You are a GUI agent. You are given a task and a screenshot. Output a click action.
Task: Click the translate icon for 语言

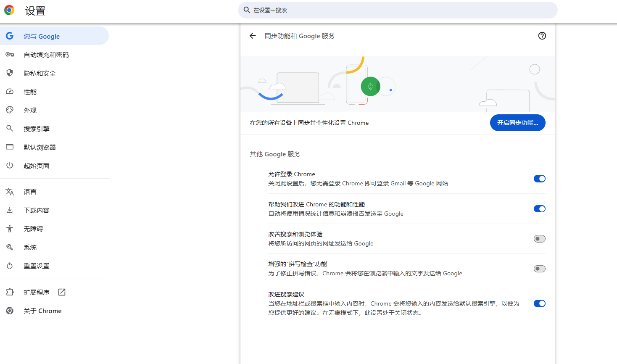tap(10, 192)
